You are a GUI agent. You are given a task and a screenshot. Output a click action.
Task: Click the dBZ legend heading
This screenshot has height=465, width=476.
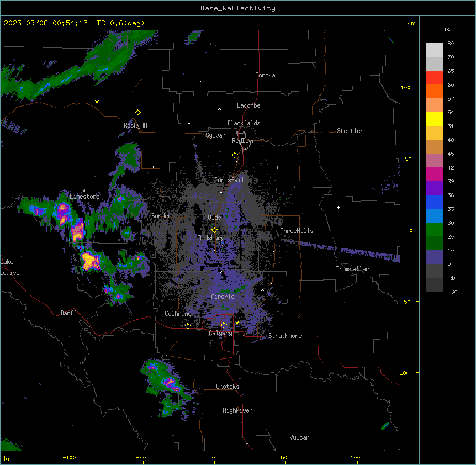tap(447, 30)
